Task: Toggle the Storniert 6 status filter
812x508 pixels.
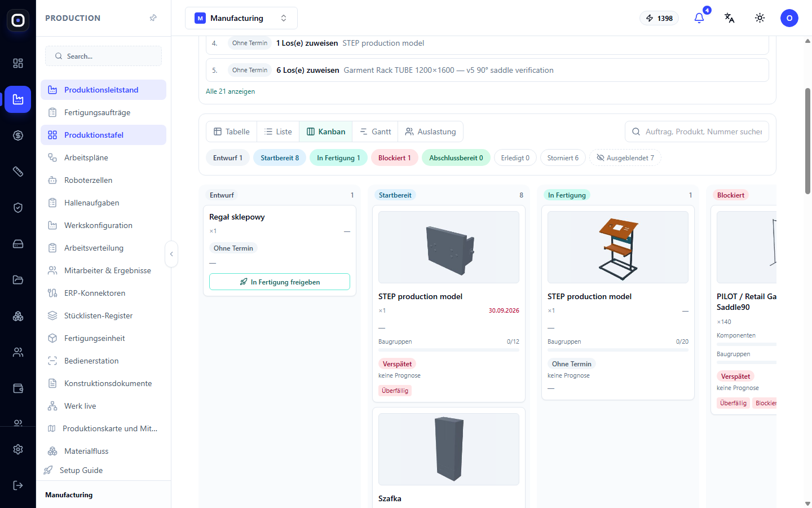Action: 563,158
